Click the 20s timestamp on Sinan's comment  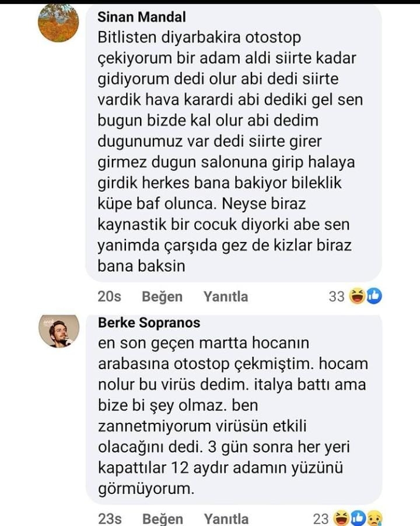pos(109,296)
